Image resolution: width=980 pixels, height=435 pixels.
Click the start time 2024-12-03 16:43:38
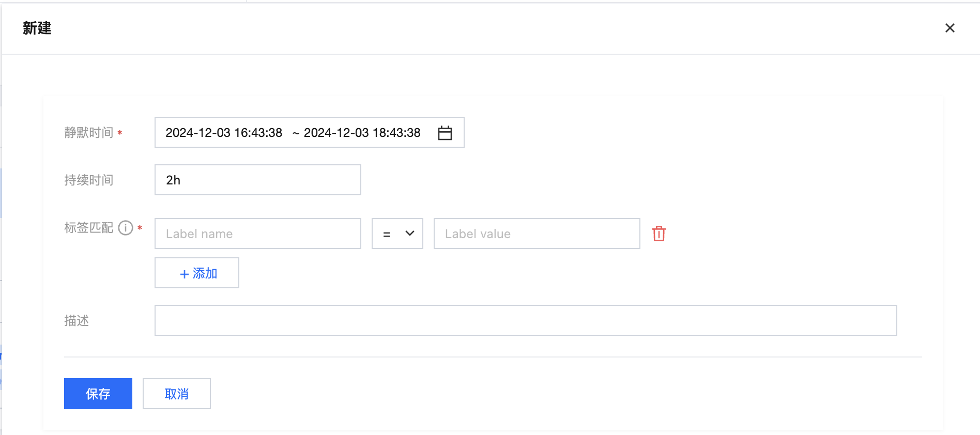coord(224,133)
